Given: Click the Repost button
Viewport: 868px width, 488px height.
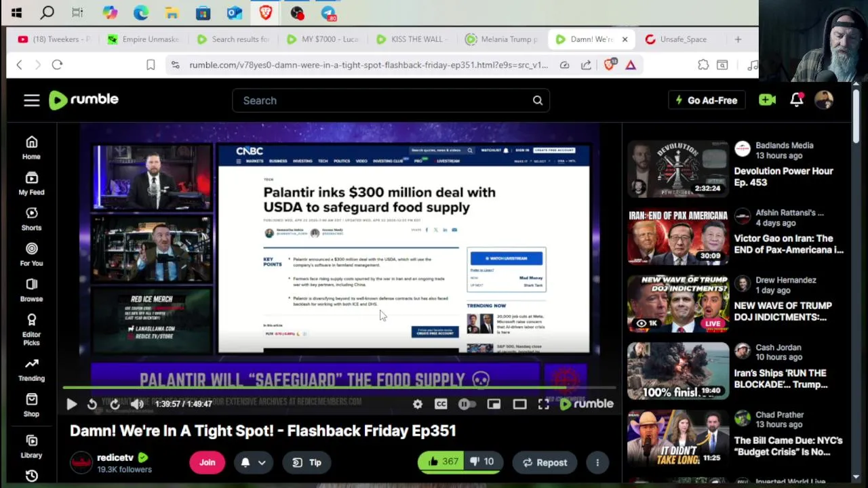Looking at the screenshot, I should (x=545, y=462).
